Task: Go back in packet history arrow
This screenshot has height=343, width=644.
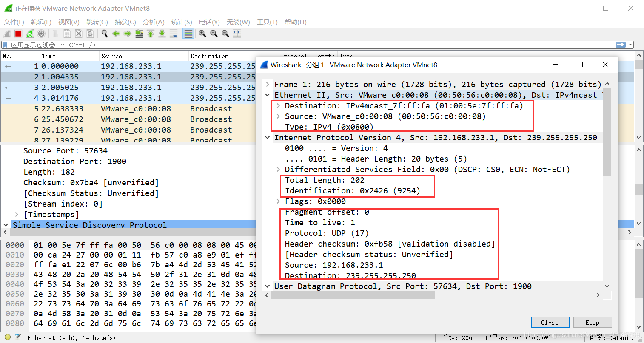Action: pyautogui.click(x=116, y=34)
